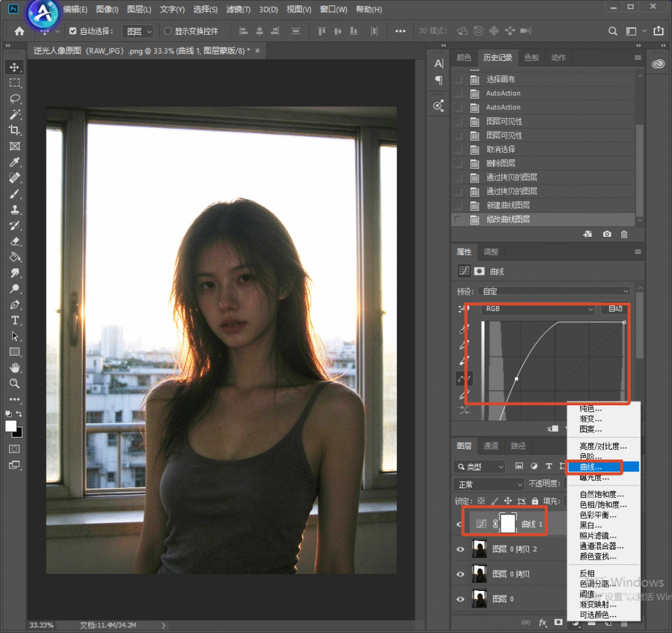The image size is (672, 633).
Task: Open the 正常 blend mode dropdown
Action: 488,484
